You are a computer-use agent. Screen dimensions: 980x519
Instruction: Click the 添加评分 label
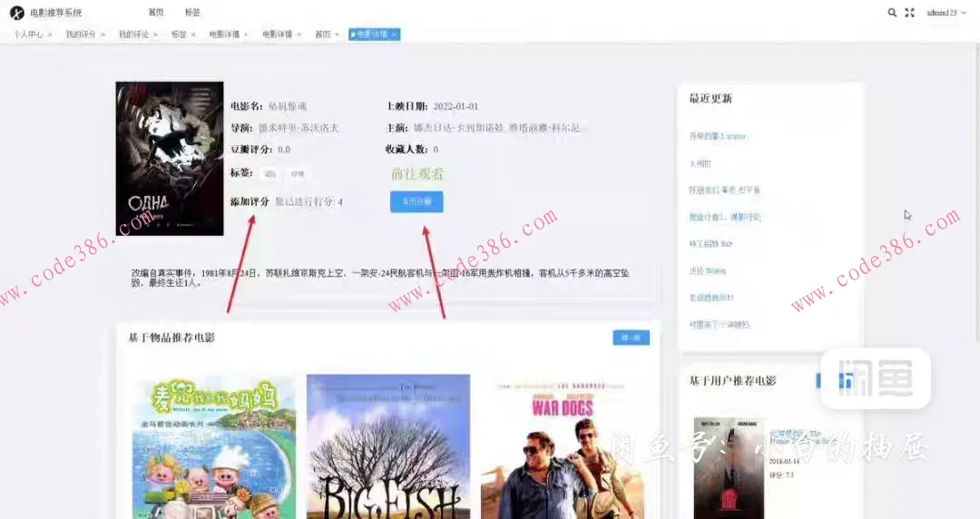[x=250, y=201]
